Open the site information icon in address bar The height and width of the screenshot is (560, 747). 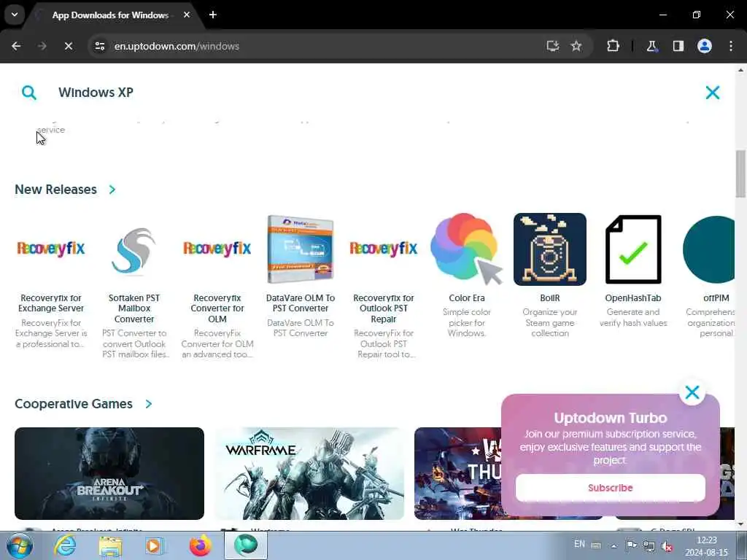click(x=99, y=46)
